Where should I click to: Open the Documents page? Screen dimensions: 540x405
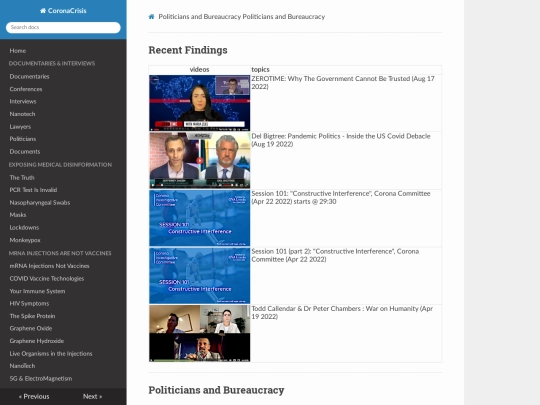pos(25,152)
